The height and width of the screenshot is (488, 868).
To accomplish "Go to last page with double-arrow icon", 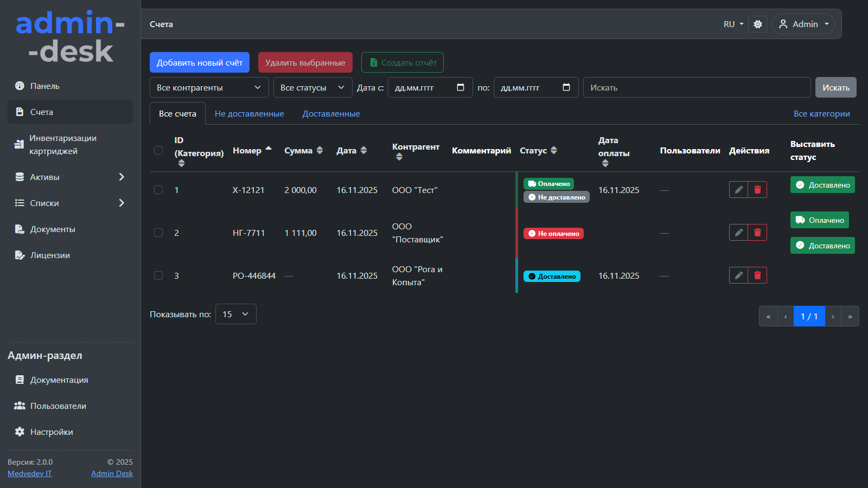I will click(850, 317).
